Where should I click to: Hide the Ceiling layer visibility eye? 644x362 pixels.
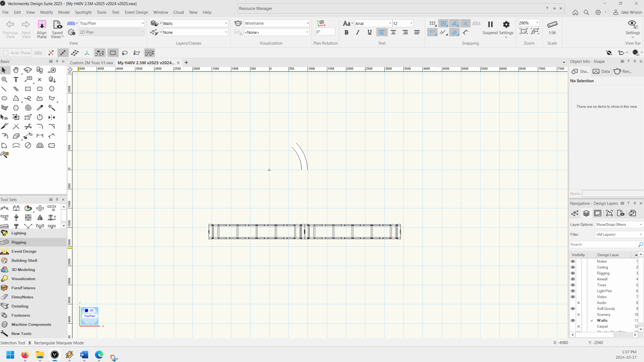coord(573,267)
